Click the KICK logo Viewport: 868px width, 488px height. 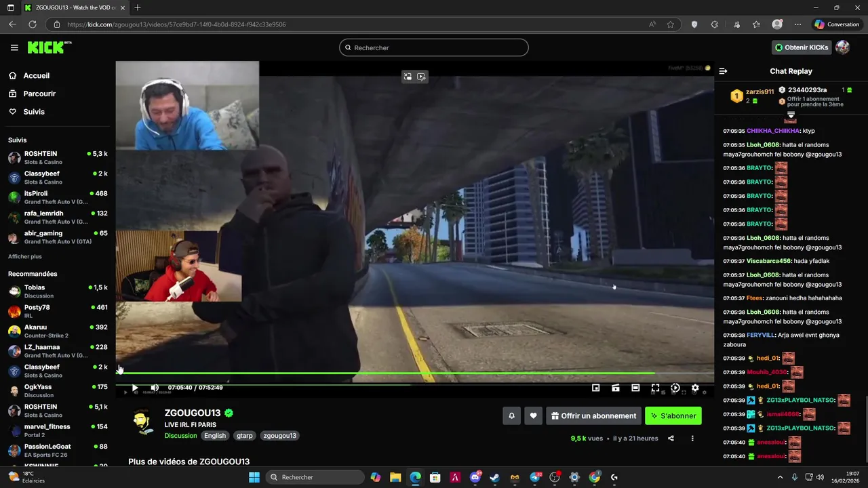tap(49, 47)
